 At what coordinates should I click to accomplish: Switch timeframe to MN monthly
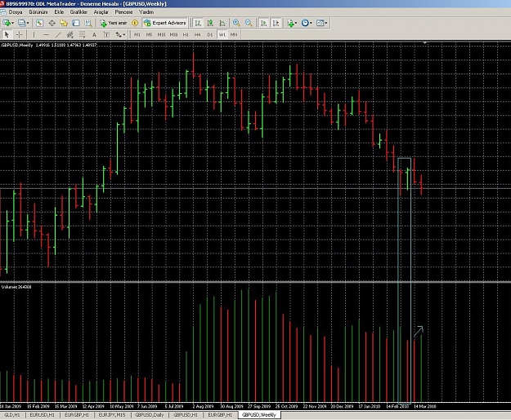pyautogui.click(x=234, y=34)
